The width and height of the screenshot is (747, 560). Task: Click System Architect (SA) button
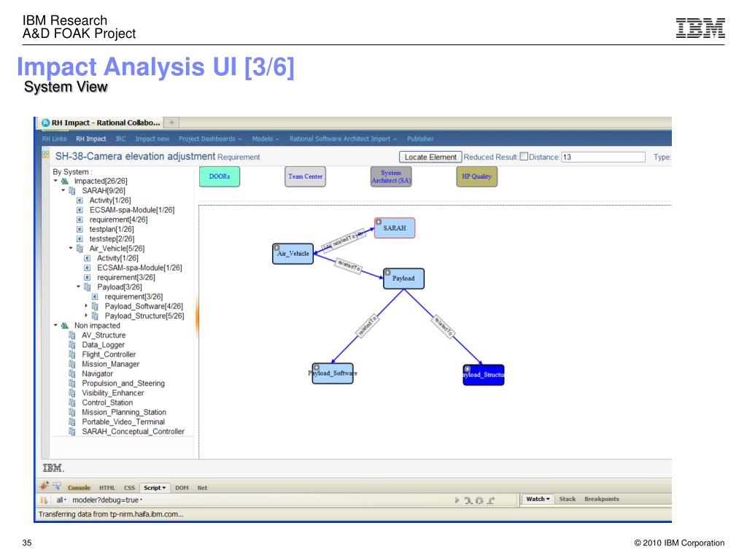[391, 176]
